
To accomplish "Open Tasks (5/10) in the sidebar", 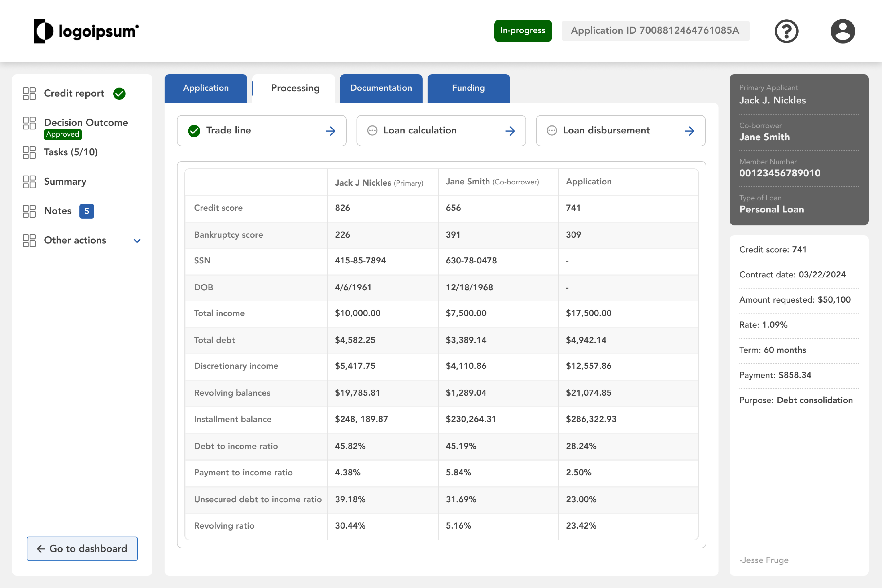I will coord(71,152).
